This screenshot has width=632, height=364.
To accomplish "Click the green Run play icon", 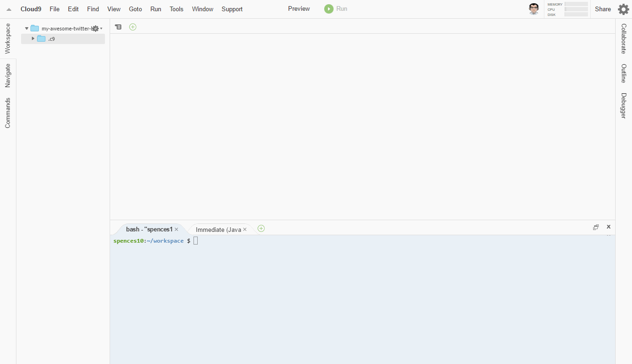I will 329,9.
